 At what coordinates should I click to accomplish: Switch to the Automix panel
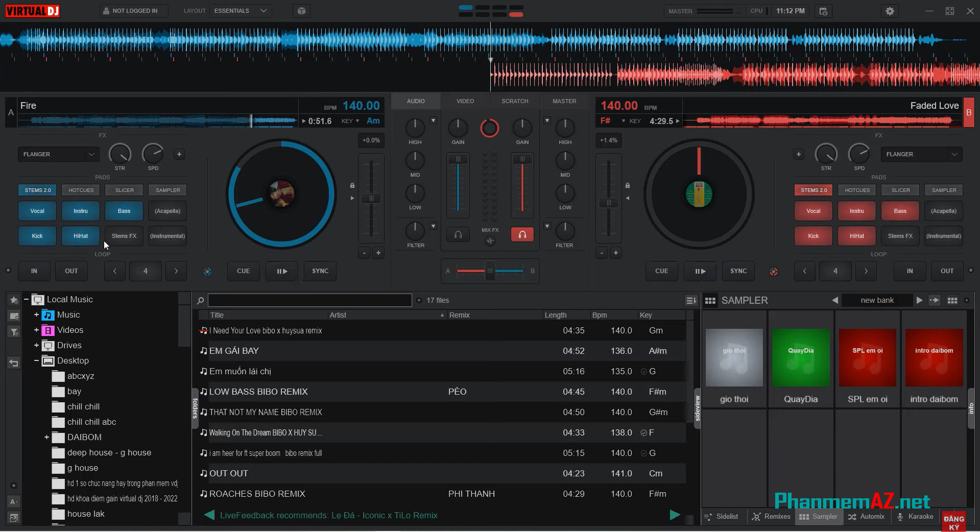867,516
